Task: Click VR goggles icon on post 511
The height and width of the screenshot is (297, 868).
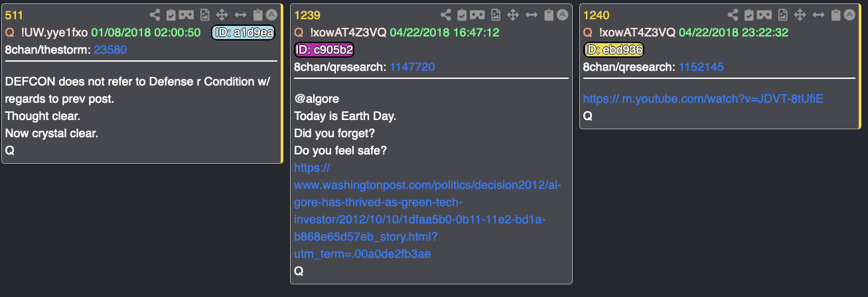Action: click(188, 15)
